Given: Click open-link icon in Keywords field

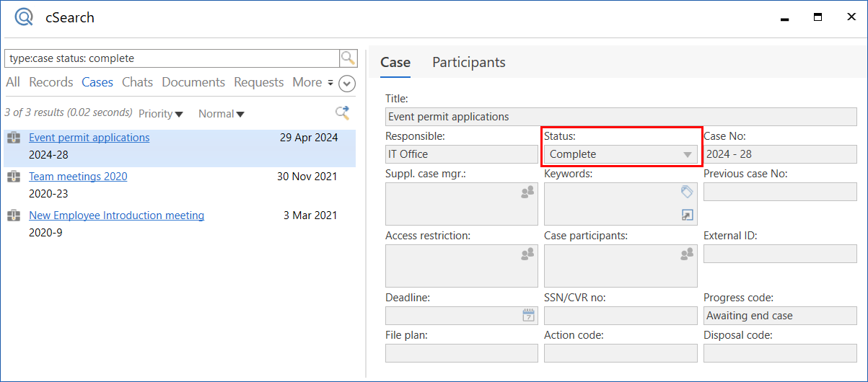Looking at the screenshot, I should tap(687, 215).
